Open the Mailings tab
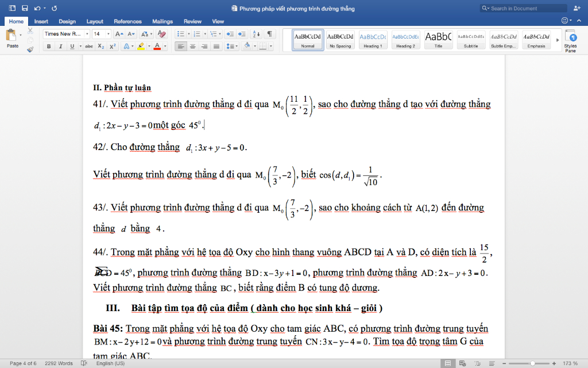The height and width of the screenshot is (368, 588). point(163,21)
